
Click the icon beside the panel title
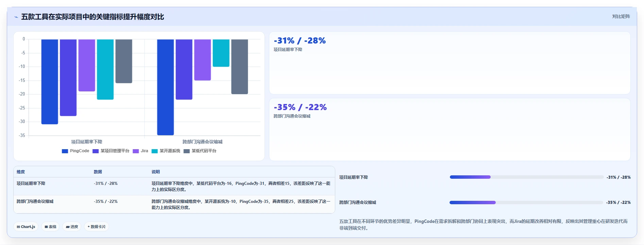16,17
